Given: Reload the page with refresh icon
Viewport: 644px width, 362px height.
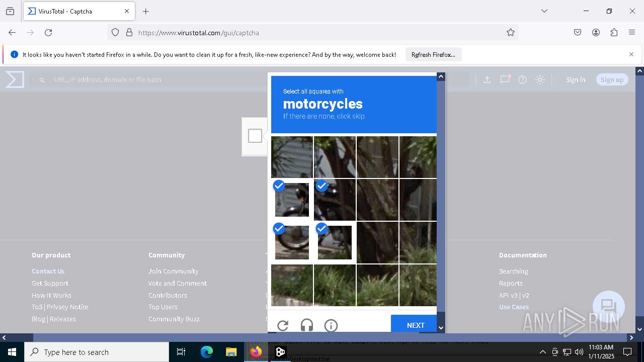Looking at the screenshot, I should [x=48, y=33].
